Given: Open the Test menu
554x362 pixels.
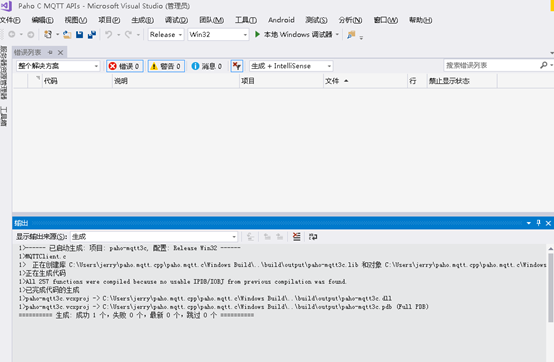Looking at the screenshot, I should tap(316, 20).
